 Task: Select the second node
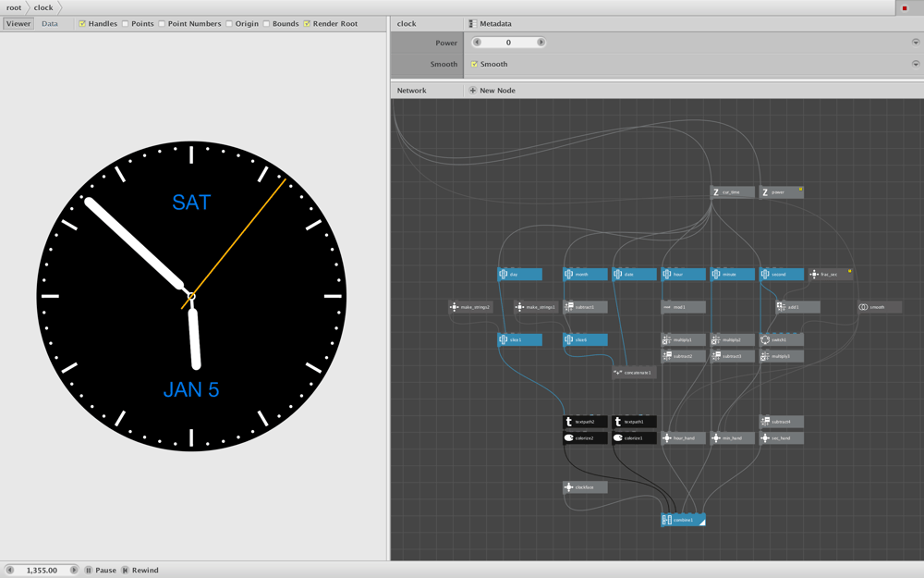[782, 275]
